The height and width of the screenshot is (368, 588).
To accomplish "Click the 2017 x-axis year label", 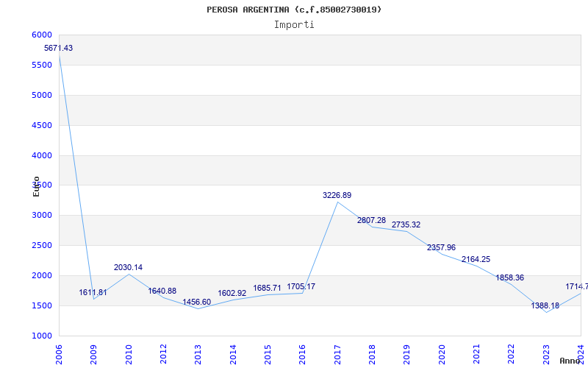I will (x=337, y=354).
